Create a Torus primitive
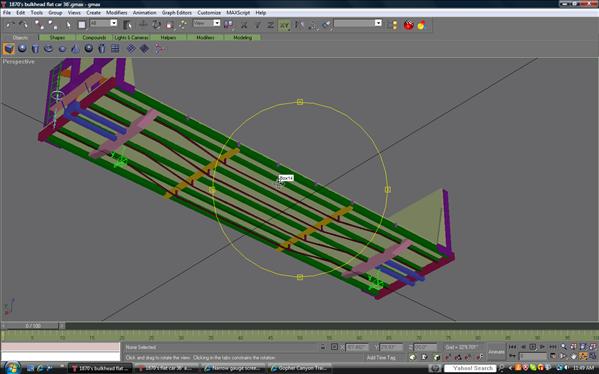The width and height of the screenshot is (599, 374). pos(49,49)
